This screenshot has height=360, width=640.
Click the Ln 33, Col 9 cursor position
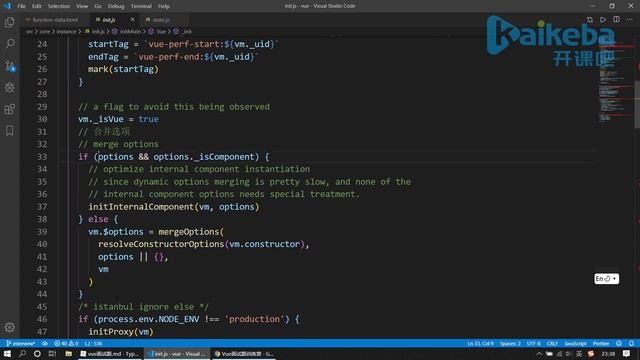coord(480,343)
